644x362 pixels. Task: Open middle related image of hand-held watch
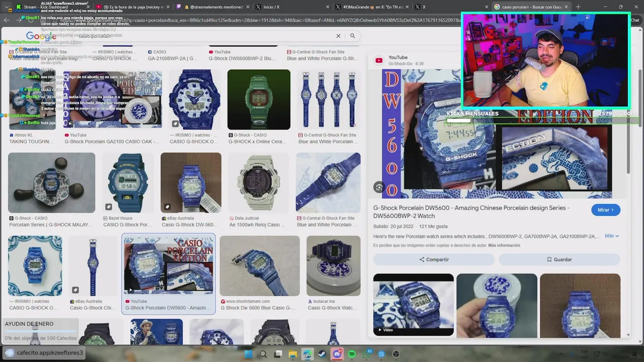coord(497,305)
